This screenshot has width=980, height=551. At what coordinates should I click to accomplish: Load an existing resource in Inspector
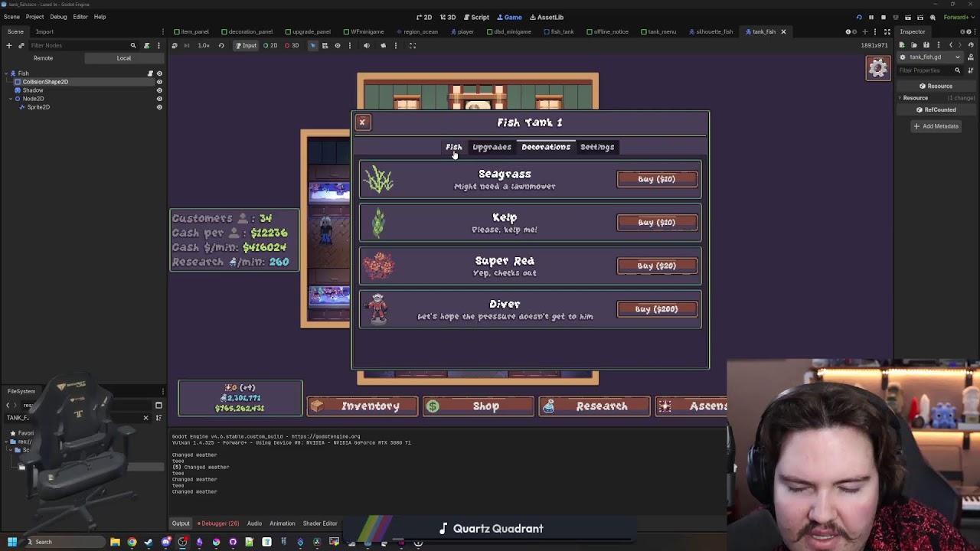[914, 45]
